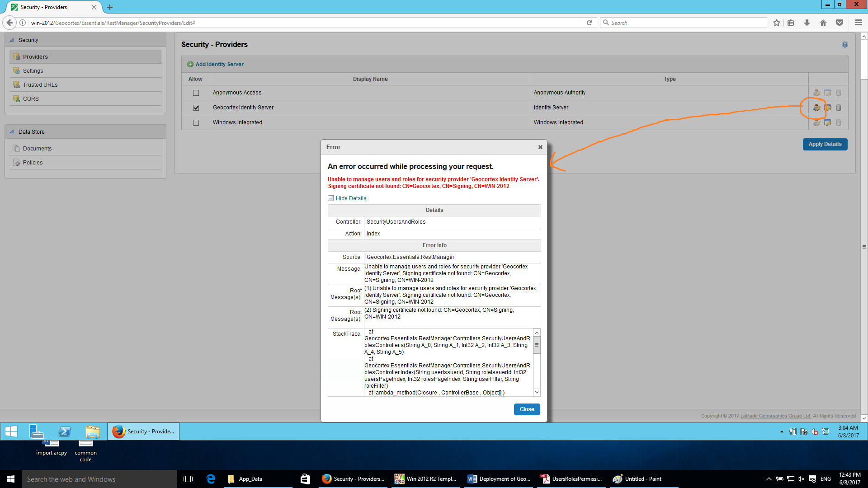Show hidden icons in the remote tray

pyautogui.click(x=782, y=432)
